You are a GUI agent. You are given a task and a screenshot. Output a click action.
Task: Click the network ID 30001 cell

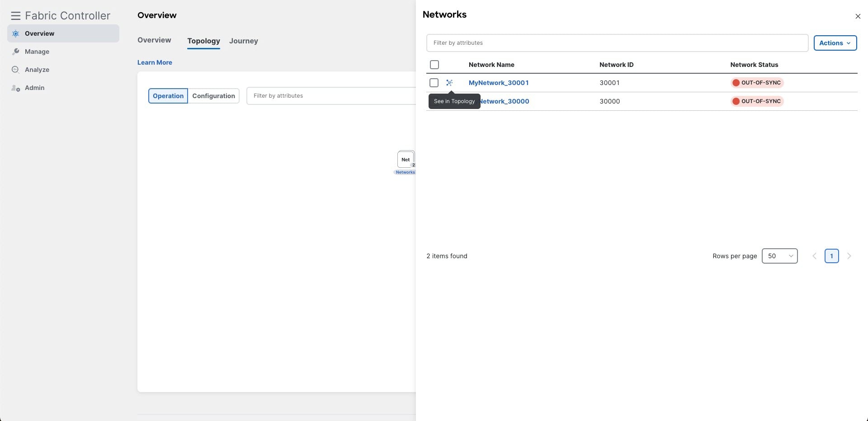(x=609, y=83)
